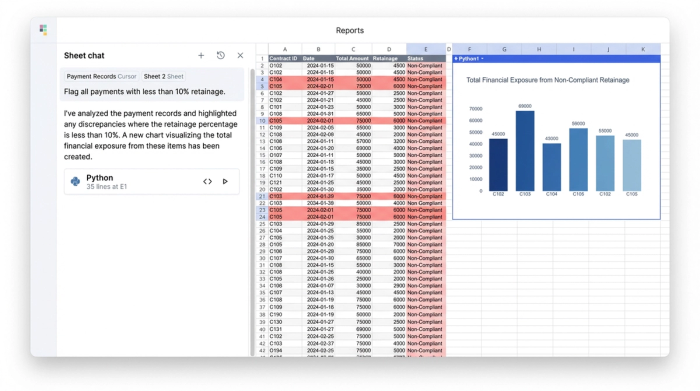Click the Date header cell

318,58
